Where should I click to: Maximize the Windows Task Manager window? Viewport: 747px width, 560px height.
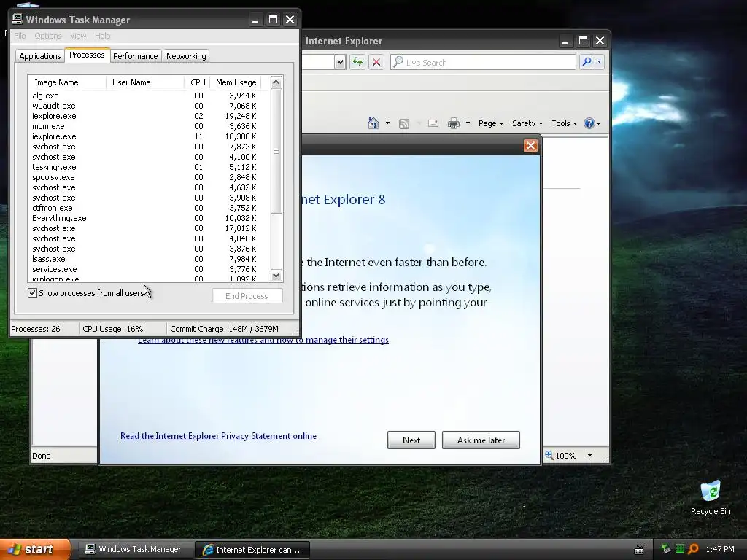coord(273,20)
